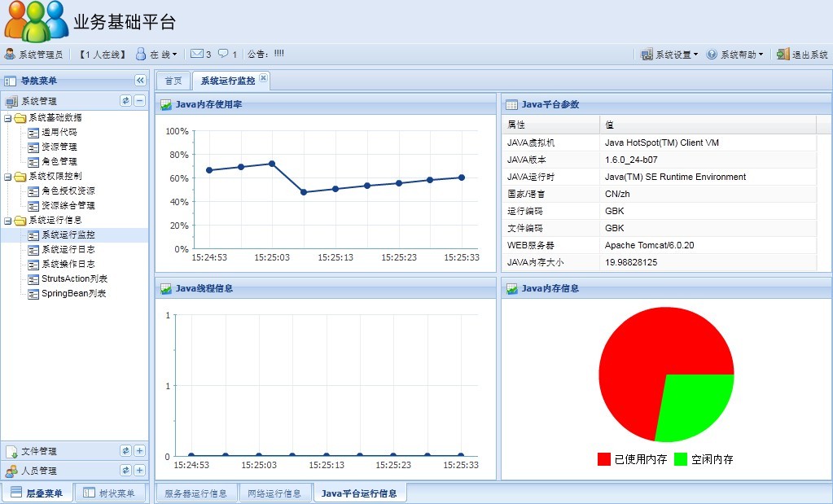The width and height of the screenshot is (833, 504).
Task: Open 资源综合管理 in the tree
Action: pyautogui.click(x=68, y=205)
